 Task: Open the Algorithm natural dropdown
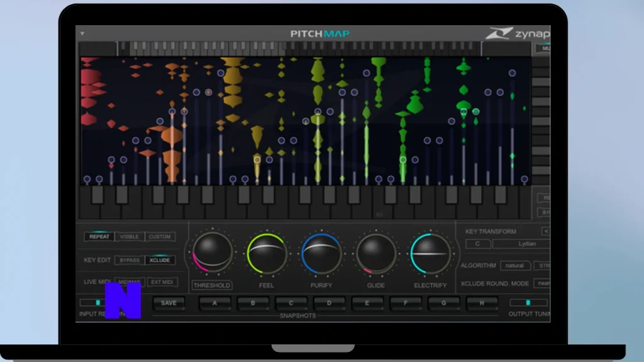515,266
